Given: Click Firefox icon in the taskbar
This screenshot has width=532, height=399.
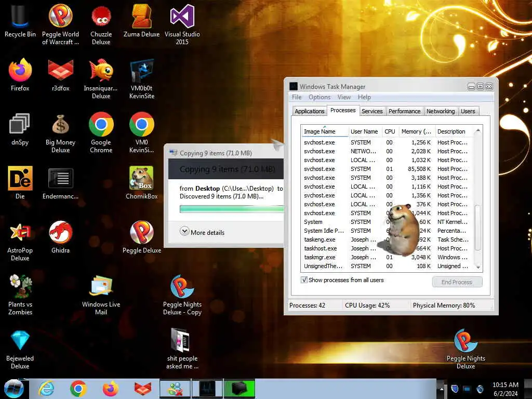Looking at the screenshot, I should [111, 389].
